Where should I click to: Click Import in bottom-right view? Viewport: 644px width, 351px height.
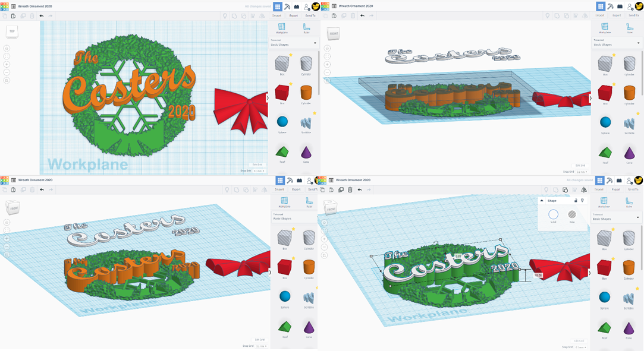[599, 189]
